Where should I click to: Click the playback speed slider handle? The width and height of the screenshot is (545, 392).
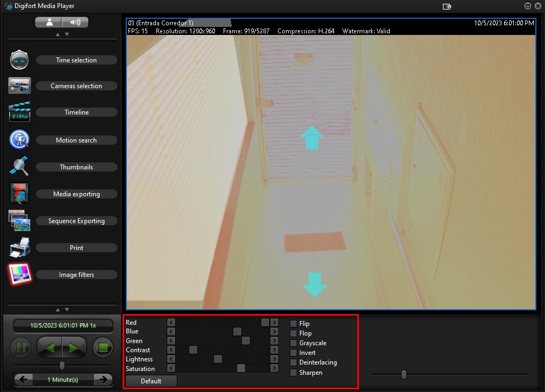pyautogui.click(x=62, y=365)
